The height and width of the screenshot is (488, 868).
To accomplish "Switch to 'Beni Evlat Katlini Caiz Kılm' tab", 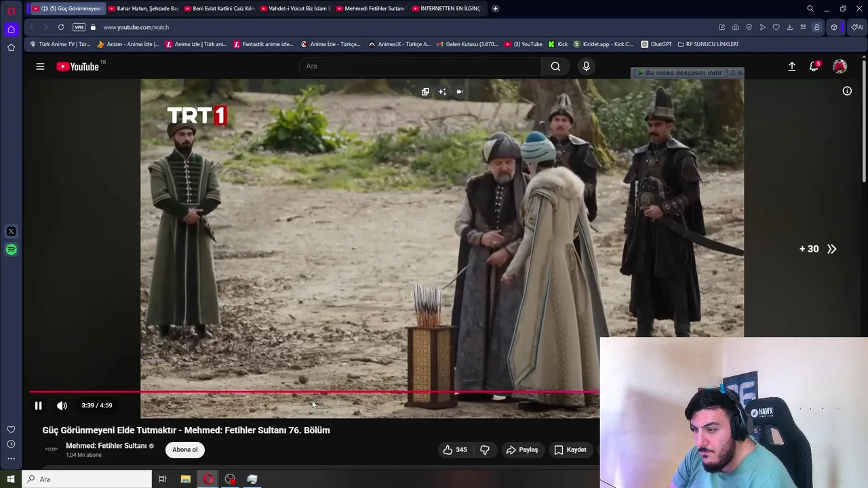I will pos(218,8).
